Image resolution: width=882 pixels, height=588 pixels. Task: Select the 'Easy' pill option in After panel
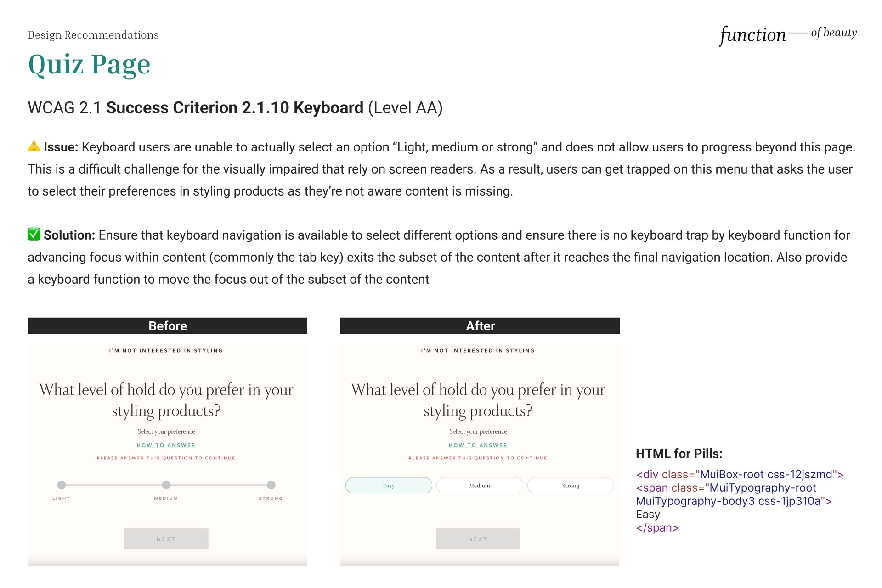[388, 486]
